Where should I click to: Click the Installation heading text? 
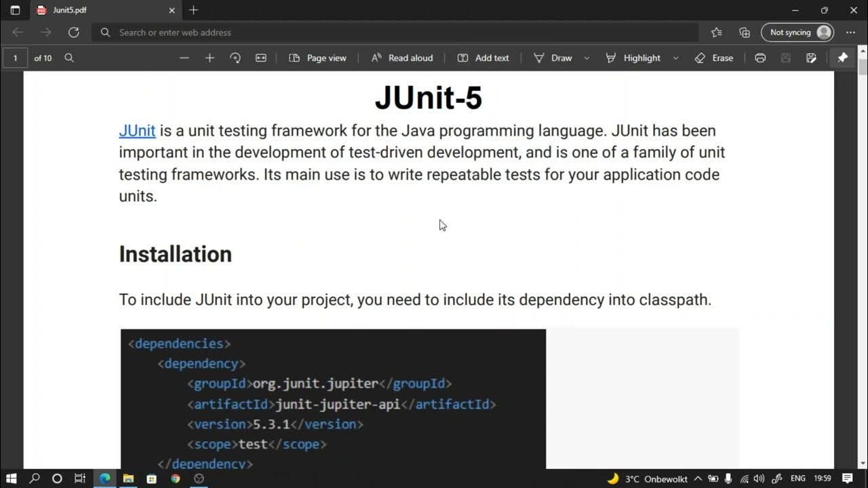(x=175, y=253)
